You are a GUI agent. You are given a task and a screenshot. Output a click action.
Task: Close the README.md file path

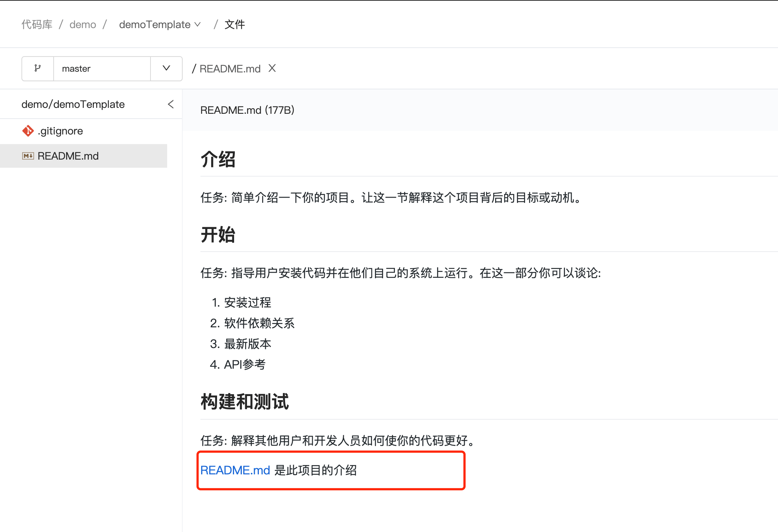tap(272, 68)
